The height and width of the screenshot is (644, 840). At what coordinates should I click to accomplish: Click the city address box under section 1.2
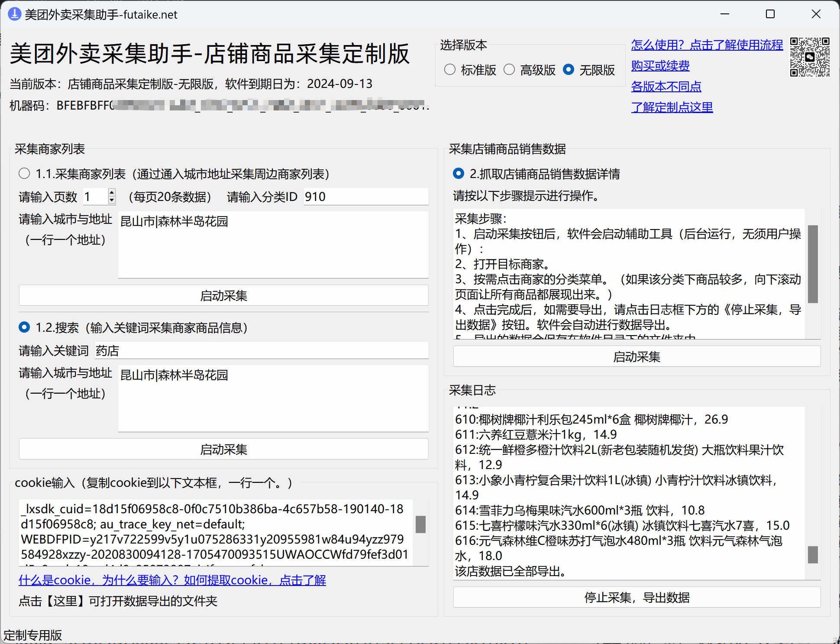[273, 398]
